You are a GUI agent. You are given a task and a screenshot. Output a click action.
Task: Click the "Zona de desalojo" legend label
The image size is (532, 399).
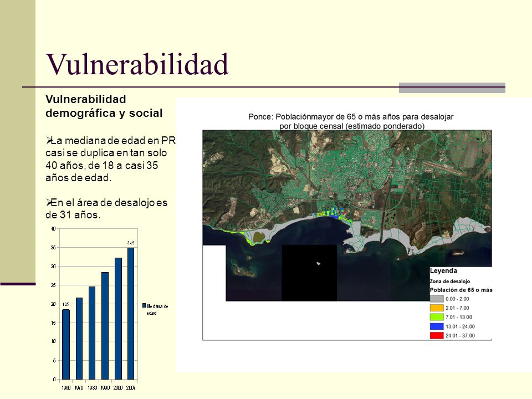[x=450, y=282]
